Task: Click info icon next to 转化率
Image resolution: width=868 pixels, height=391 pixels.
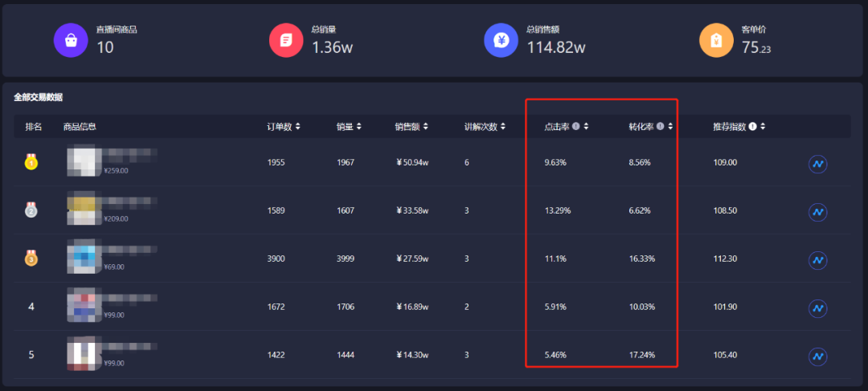Action: click(660, 127)
